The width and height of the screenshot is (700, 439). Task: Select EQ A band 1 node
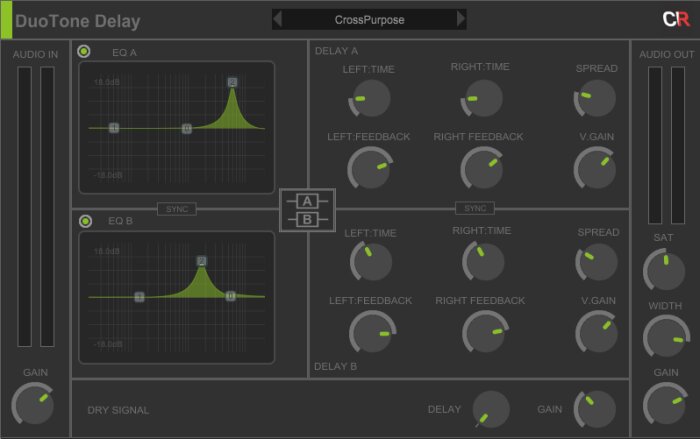tap(114, 128)
